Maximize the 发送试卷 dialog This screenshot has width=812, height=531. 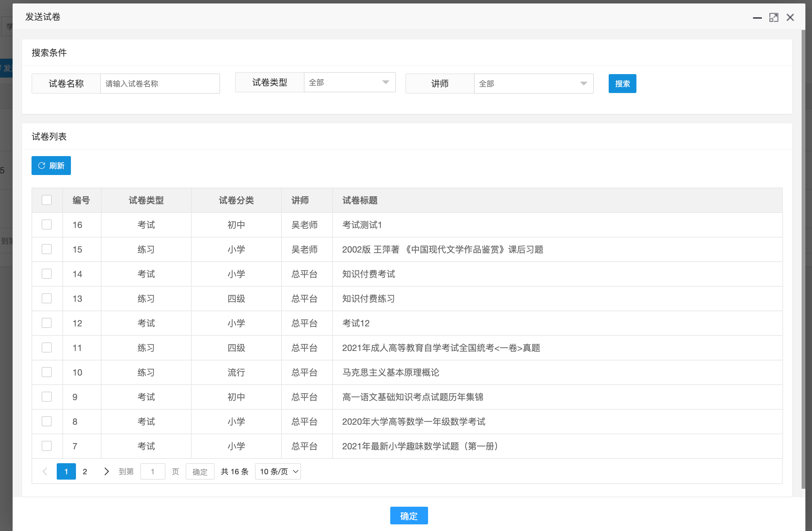(774, 17)
